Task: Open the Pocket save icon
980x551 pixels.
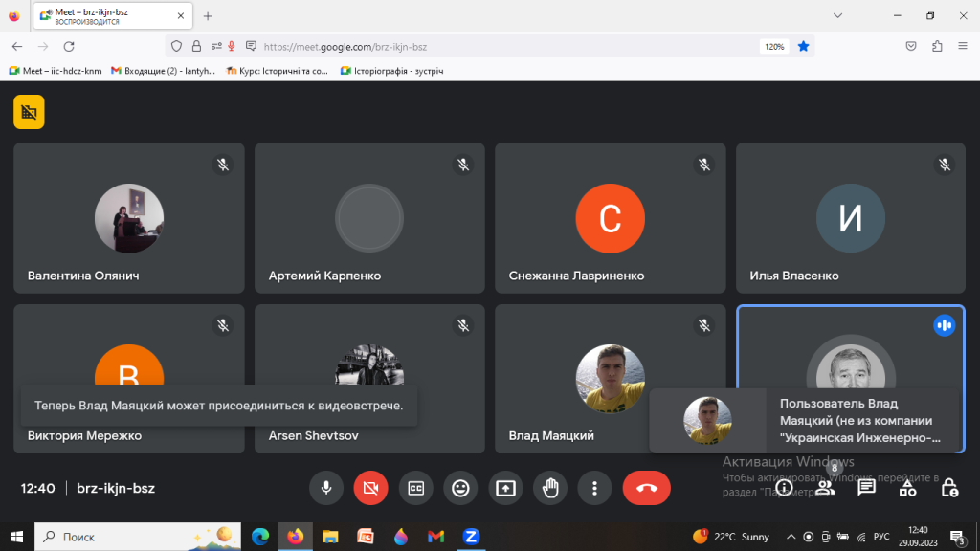Action: (x=911, y=46)
